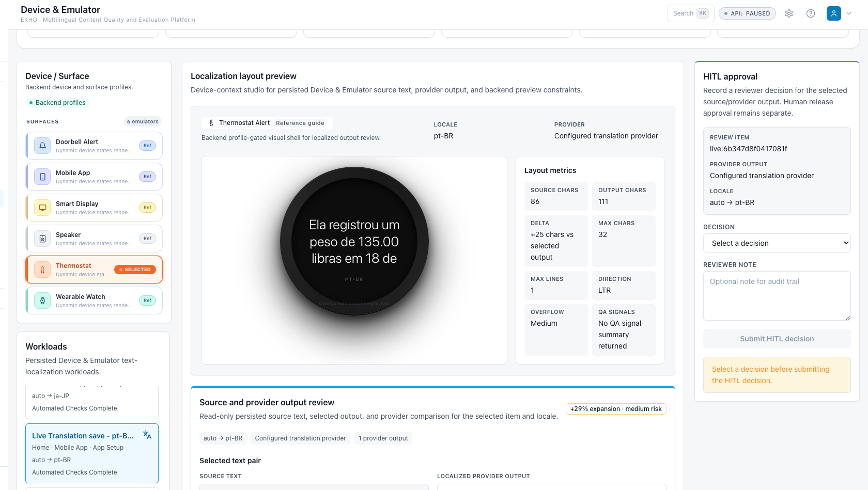Click the SOURCE CHARS 86 metric

coord(556,197)
